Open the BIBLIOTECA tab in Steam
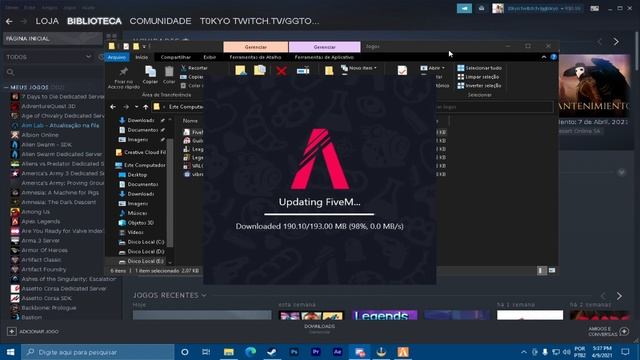Viewport: 640px width, 360px height. (x=94, y=21)
